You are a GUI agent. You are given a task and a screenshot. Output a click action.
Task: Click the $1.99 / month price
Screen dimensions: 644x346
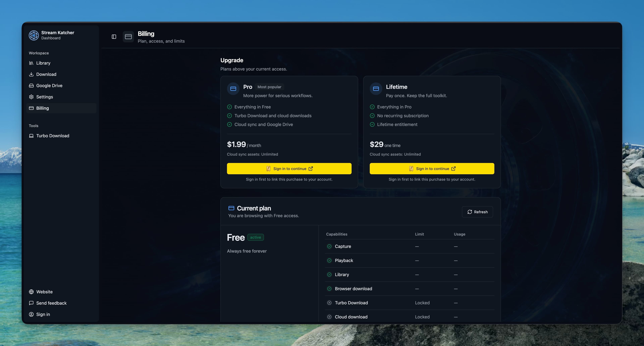pyautogui.click(x=244, y=145)
